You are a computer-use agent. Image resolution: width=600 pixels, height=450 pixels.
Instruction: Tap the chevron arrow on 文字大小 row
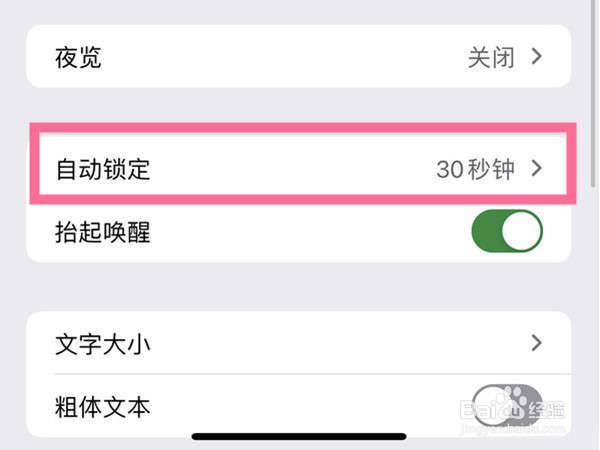[x=536, y=343]
